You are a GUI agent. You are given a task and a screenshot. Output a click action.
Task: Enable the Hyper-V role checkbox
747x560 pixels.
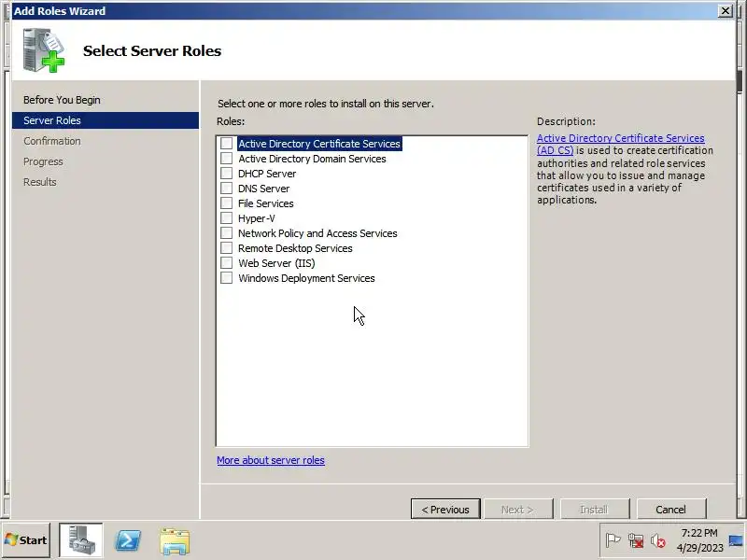(226, 218)
